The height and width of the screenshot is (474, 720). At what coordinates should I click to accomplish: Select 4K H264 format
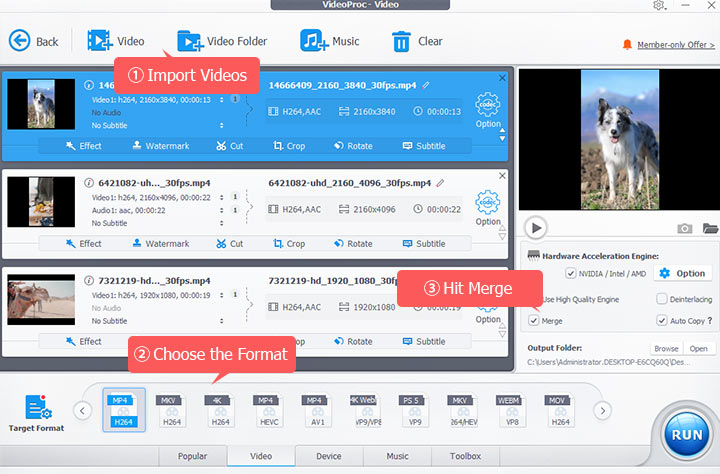tap(220, 410)
